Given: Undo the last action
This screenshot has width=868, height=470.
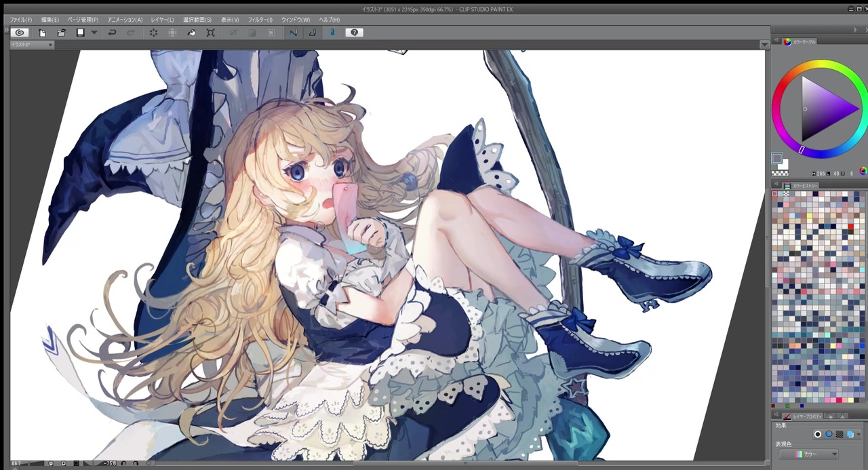Looking at the screenshot, I should pos(112,33).
